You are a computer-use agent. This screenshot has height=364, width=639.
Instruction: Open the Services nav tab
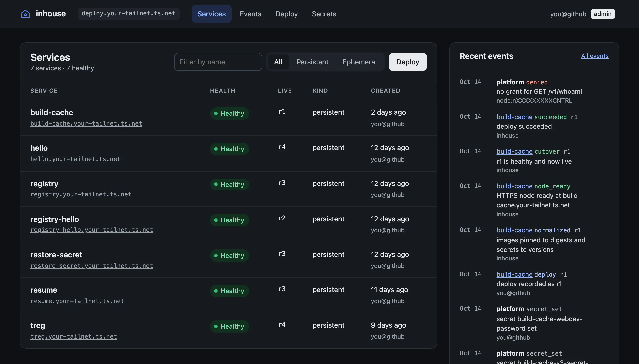(x=211, y=14)
